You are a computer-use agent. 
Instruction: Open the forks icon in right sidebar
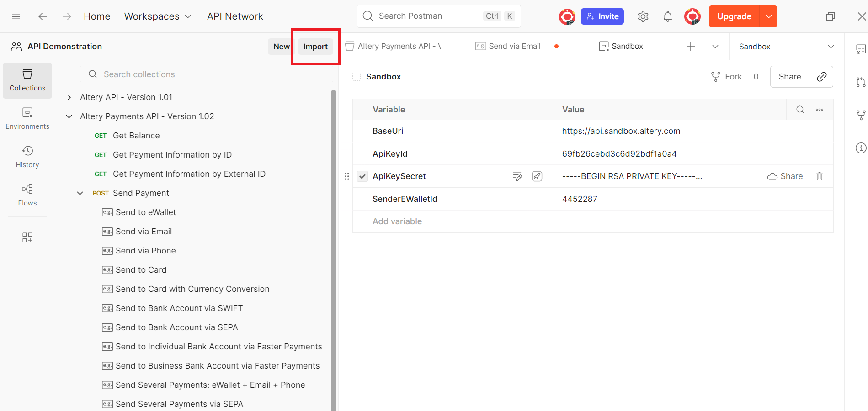(x=861, y=115)
